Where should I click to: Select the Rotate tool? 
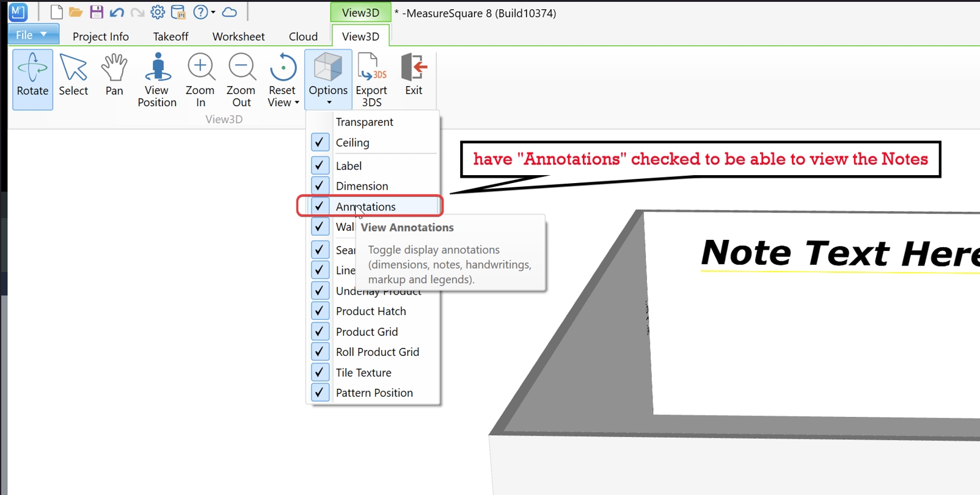pos(32,79)
